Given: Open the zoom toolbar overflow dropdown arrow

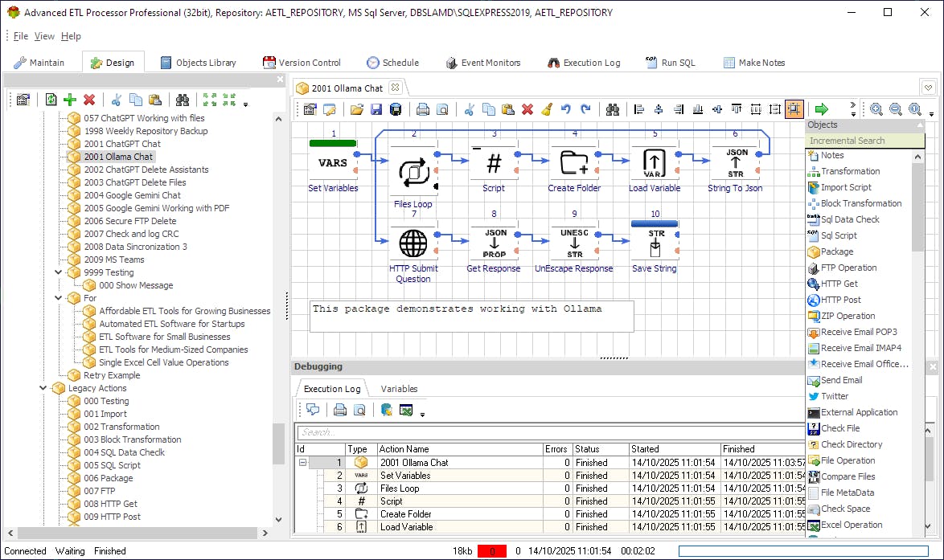Looking at the screenshot, I should pos(931,113).
